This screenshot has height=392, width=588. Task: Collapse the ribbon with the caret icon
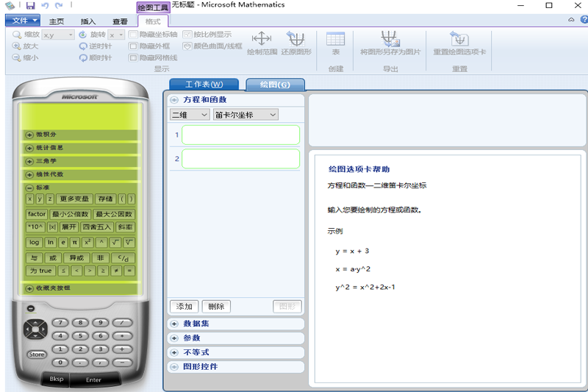coord(571,20)
